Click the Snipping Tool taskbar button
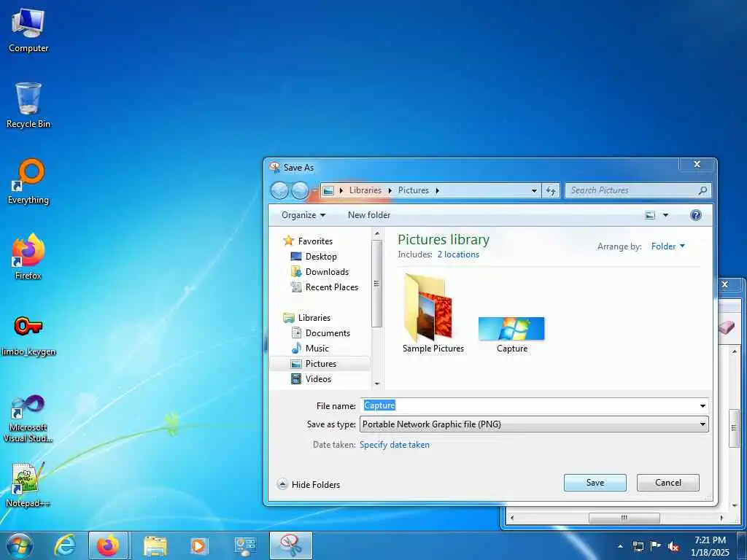Screen dimensions: 747x560 point(290,545)
